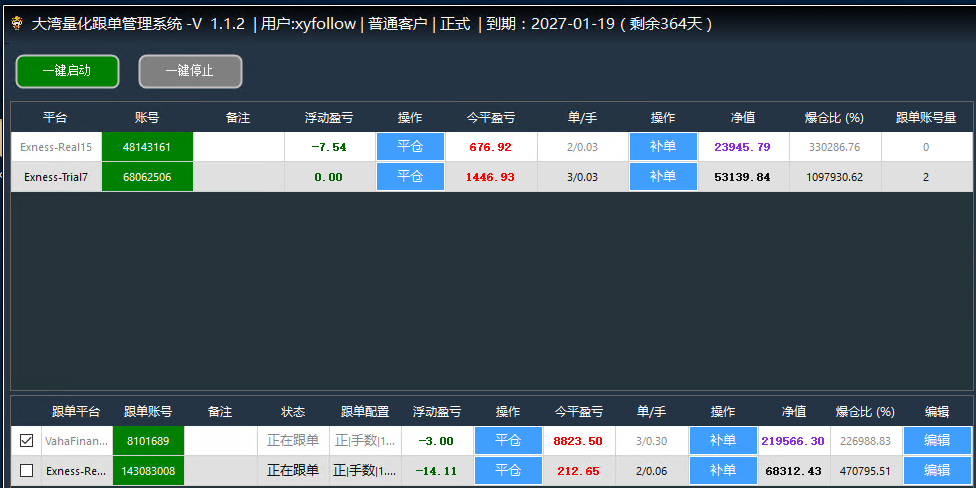
Task: Click the 一键启动 green button
Action: (67, 71)
